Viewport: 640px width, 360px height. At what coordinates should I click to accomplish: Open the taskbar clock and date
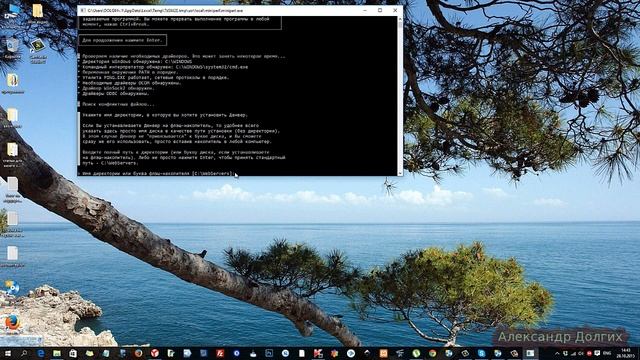coord(625,353)
